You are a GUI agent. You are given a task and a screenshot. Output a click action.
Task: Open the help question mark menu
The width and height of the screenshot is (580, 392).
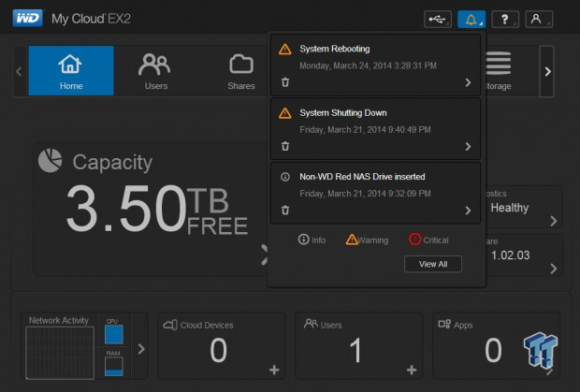coord(505,19)
